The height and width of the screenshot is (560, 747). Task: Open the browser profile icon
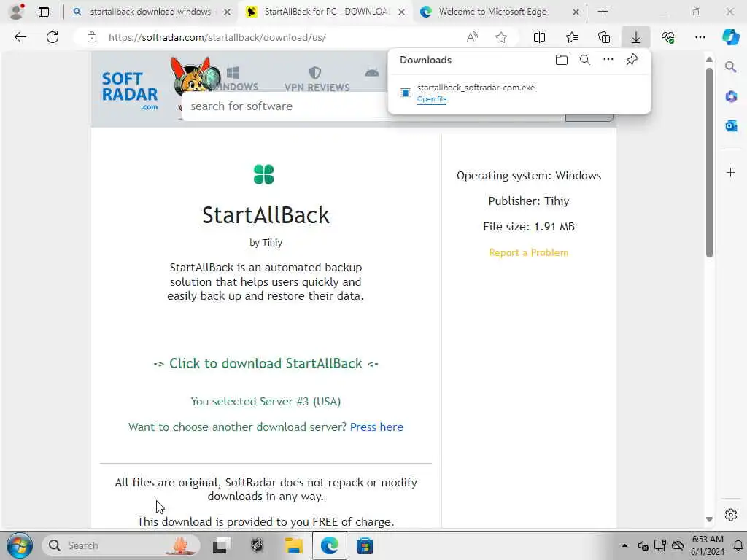pyautogui.click(x=17, y=11)
